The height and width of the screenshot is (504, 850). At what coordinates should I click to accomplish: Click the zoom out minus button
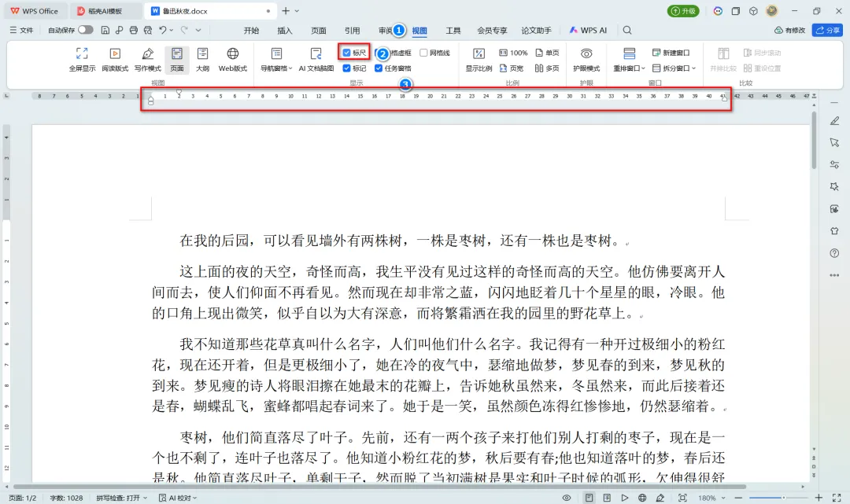click(738, 498)
